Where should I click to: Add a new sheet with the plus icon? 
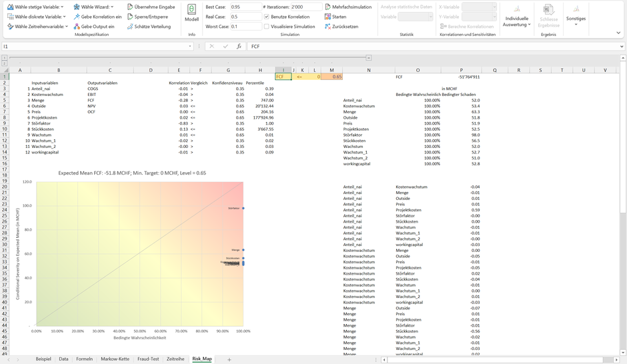(229, 359)
